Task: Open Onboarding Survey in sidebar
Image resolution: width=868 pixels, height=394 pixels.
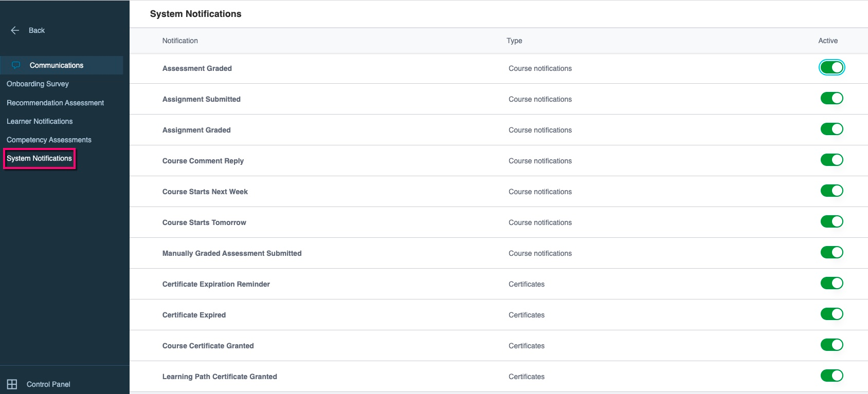Action: [38, 84]
